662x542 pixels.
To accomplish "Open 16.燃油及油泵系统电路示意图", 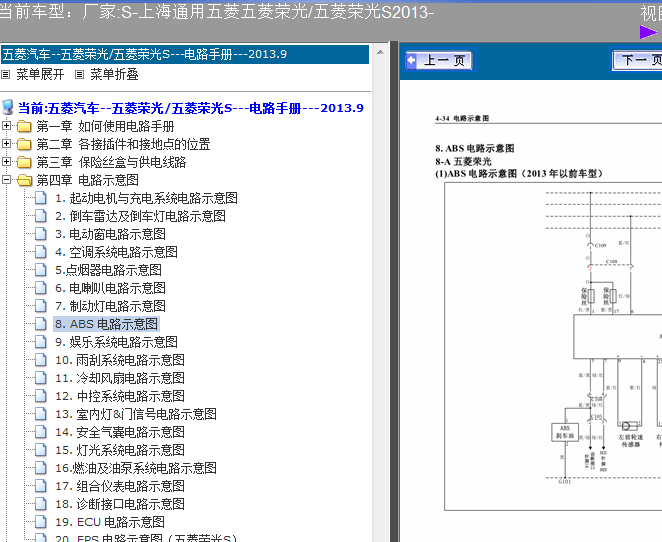I will coord(136,468).
